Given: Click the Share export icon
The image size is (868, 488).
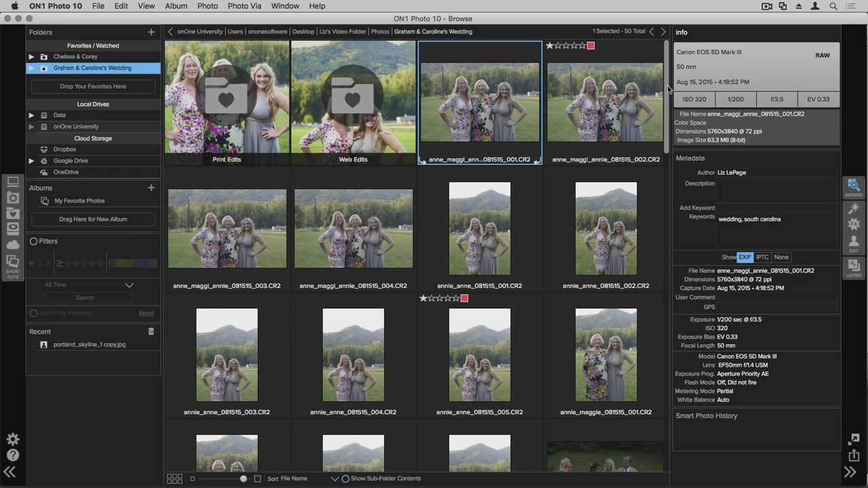Looking at the screenshot, I should (x=854, y=455).
